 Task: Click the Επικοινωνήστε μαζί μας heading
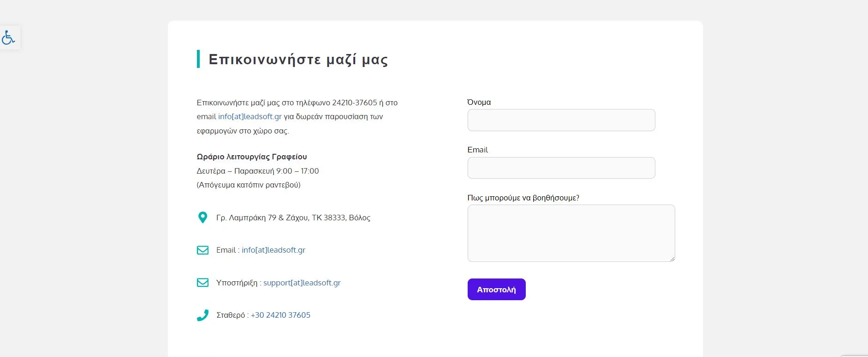pos(298,59)
